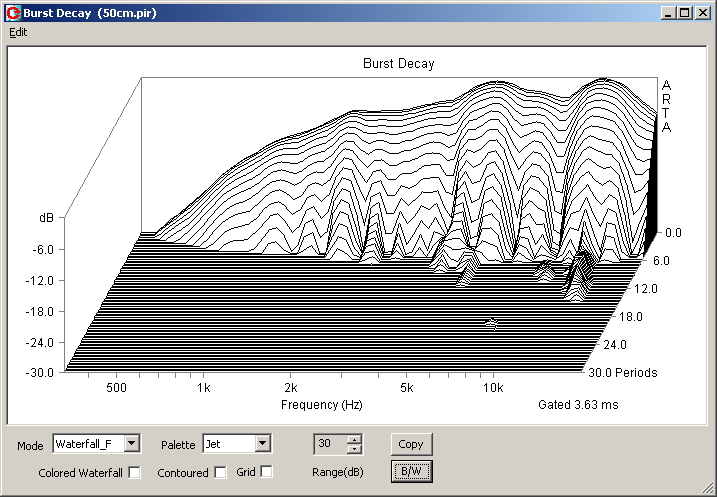Click the 'dB' axis unit label
717x497 pixels.
pyautogui.click(x=46, y=218)
